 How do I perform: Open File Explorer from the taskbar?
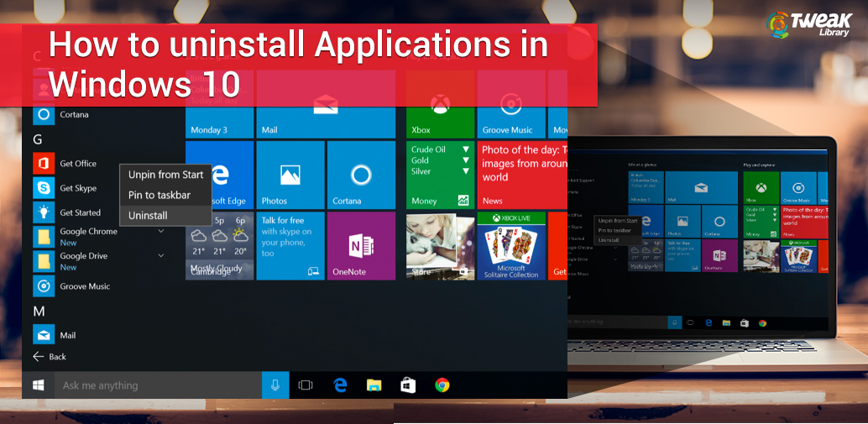click(x=374, y=385)
